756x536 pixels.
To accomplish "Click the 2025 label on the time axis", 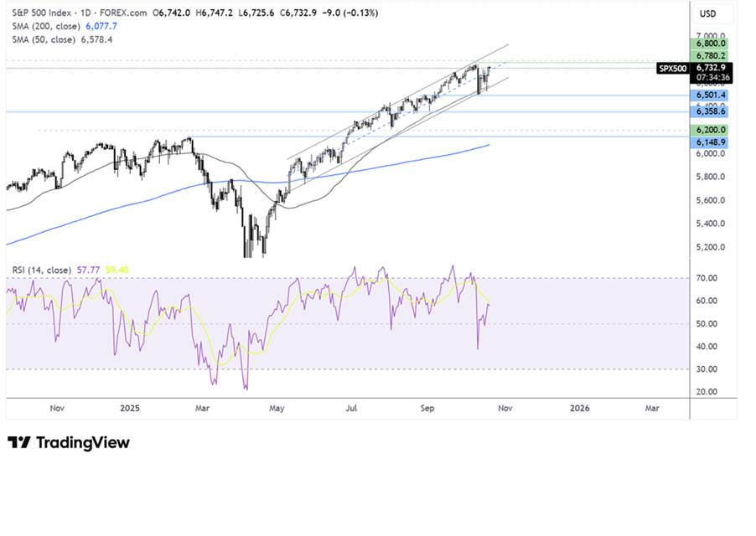I will (x=130, y=409).
